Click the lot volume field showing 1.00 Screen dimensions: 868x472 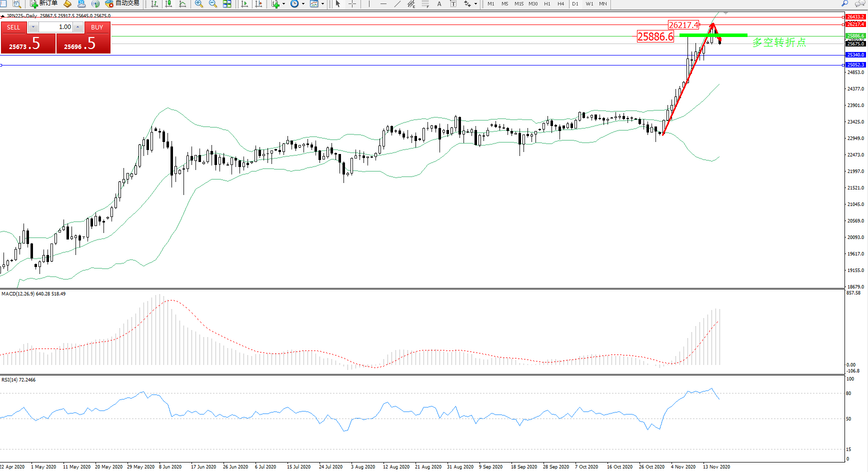[56, 27]
